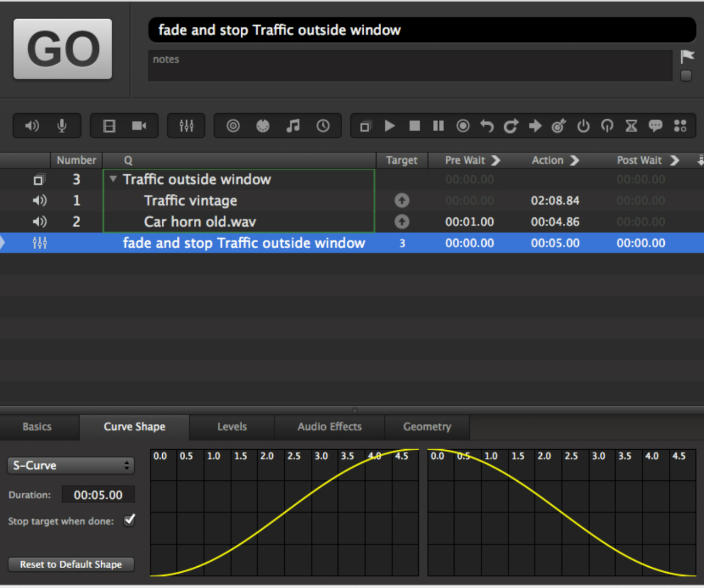Screen dimensions: 704x588
Task: Click Reset to Default Shape
Action: 71,565
